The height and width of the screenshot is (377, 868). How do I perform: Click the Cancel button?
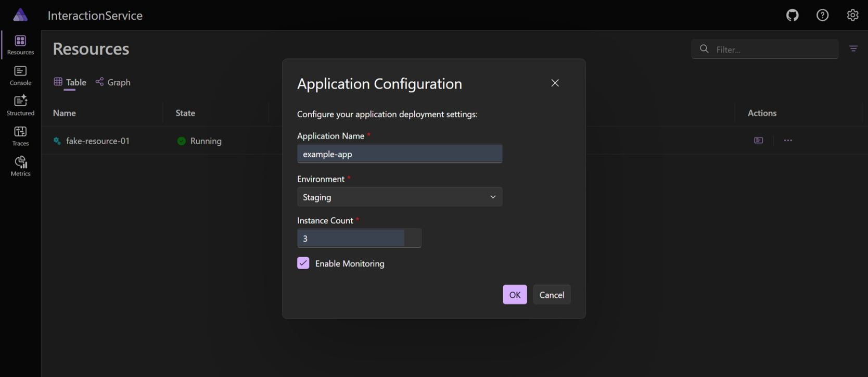click(552, 295)
